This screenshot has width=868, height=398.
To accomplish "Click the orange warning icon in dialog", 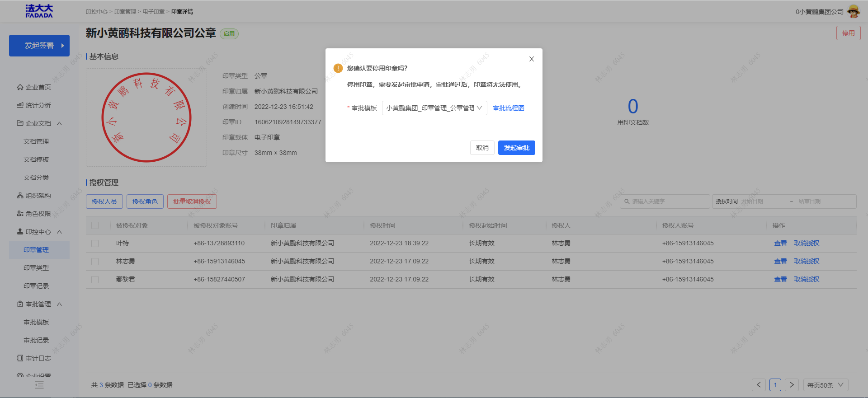I will 338,68.
